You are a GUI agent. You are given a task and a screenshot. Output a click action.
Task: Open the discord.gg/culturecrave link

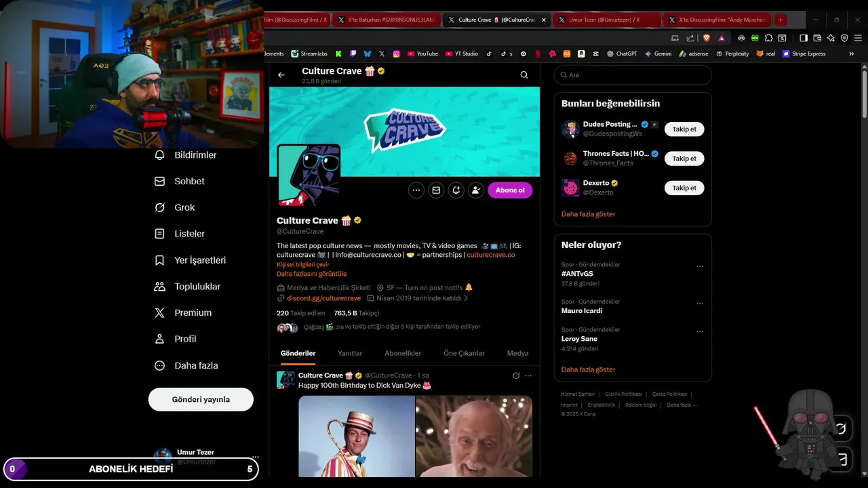click(323, 298)
